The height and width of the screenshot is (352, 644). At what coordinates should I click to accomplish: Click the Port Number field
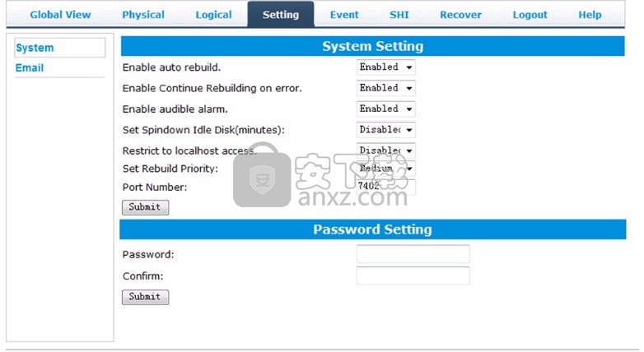pos(385,187)
